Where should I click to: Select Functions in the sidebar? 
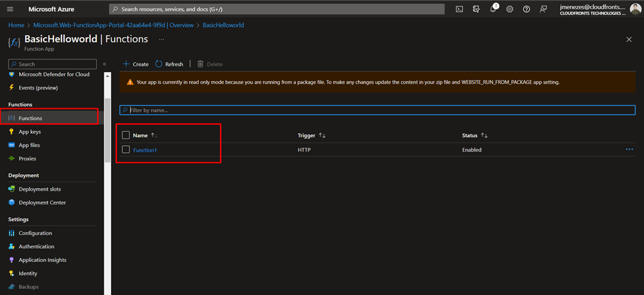point(50,117)
